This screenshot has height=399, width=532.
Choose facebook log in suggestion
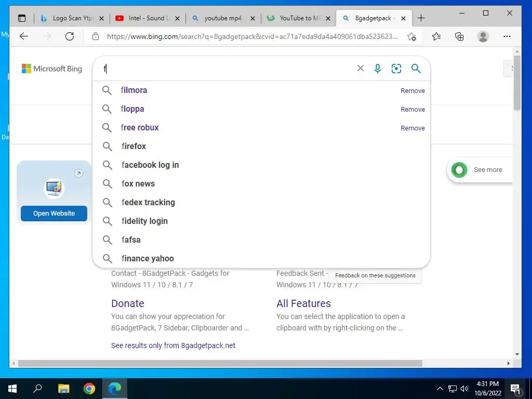[x=261, y=165]
